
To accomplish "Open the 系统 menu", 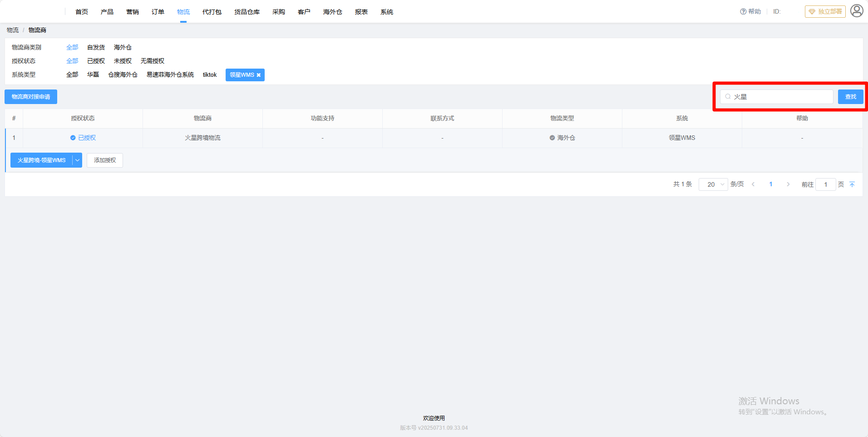I will (x=387, y=12).
